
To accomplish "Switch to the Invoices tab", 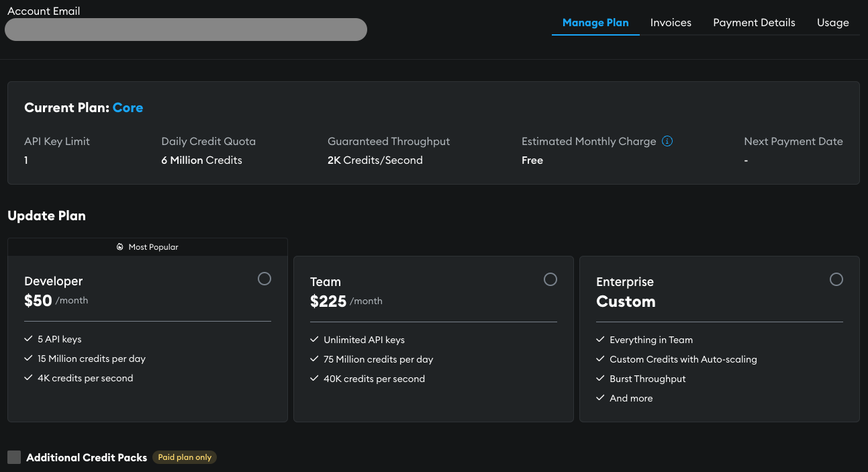I will tap(671, 23).
